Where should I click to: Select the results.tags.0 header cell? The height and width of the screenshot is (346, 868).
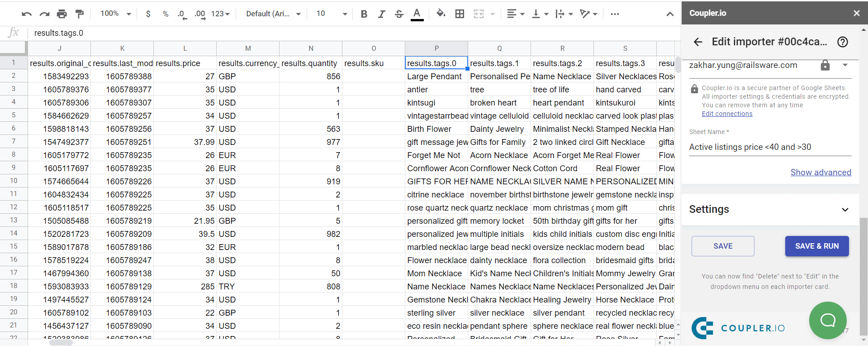(x=436, y=63)
